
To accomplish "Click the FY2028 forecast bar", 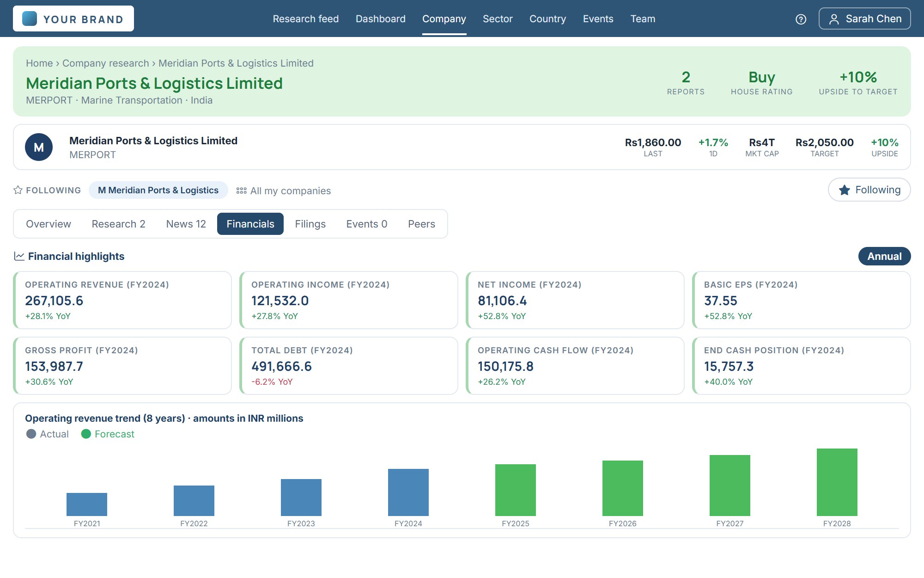I will coord(837,482).
